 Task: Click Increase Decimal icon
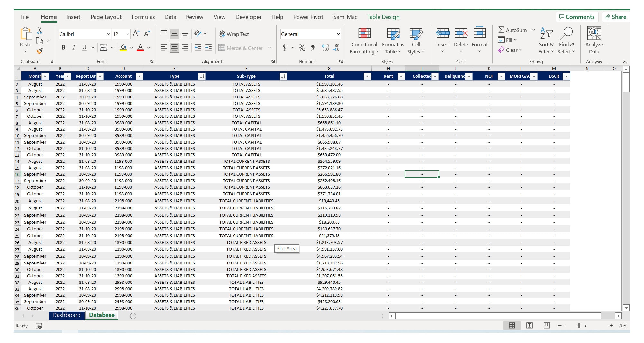[x=325, y=47]
